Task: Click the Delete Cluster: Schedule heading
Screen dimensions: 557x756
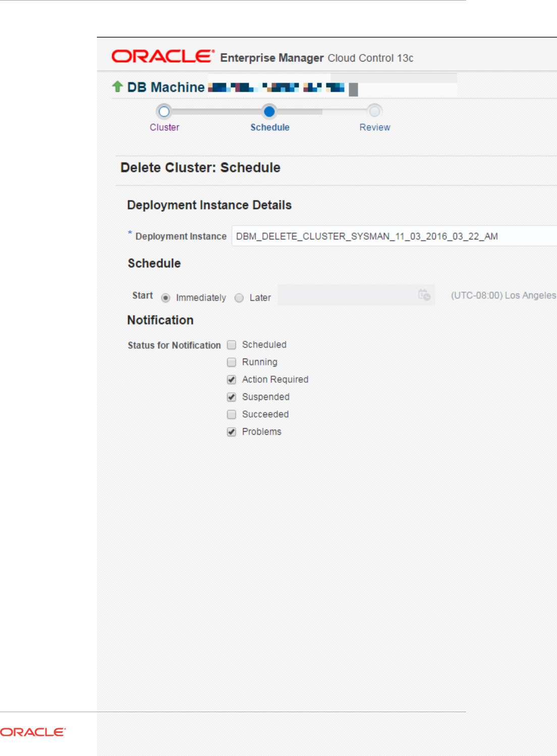Action: [x=200, y=167]
